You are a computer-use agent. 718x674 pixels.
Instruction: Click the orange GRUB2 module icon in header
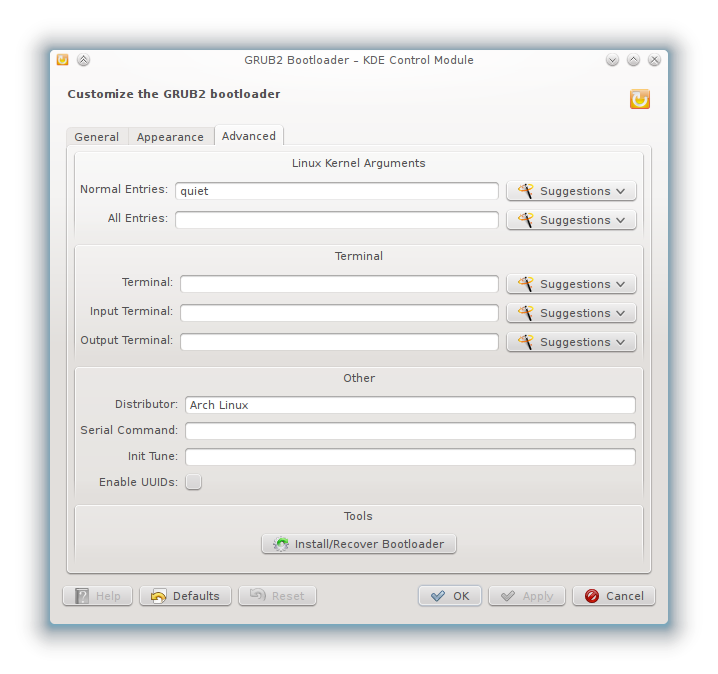[640, 99]
